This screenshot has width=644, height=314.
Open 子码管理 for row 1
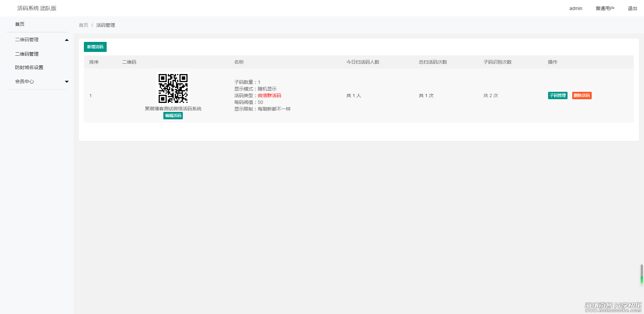click(558, 96)
